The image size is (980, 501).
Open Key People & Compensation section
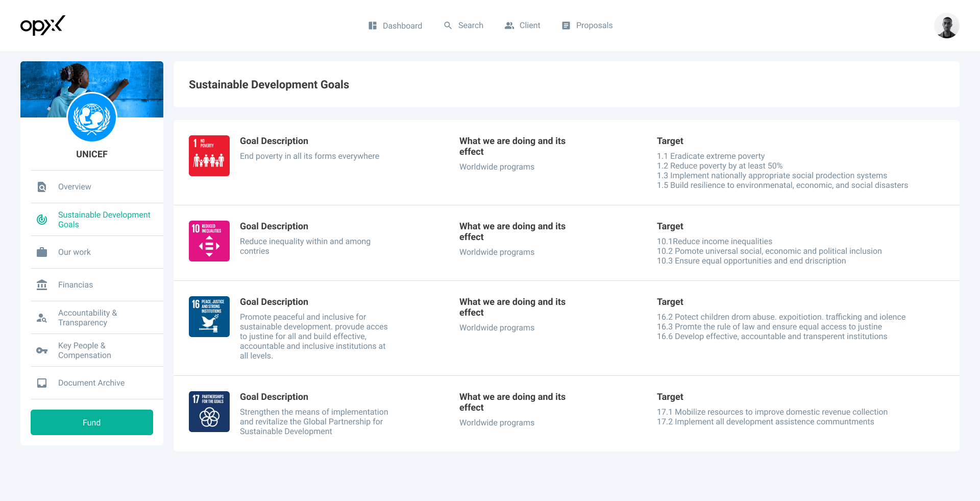(97, 350)
